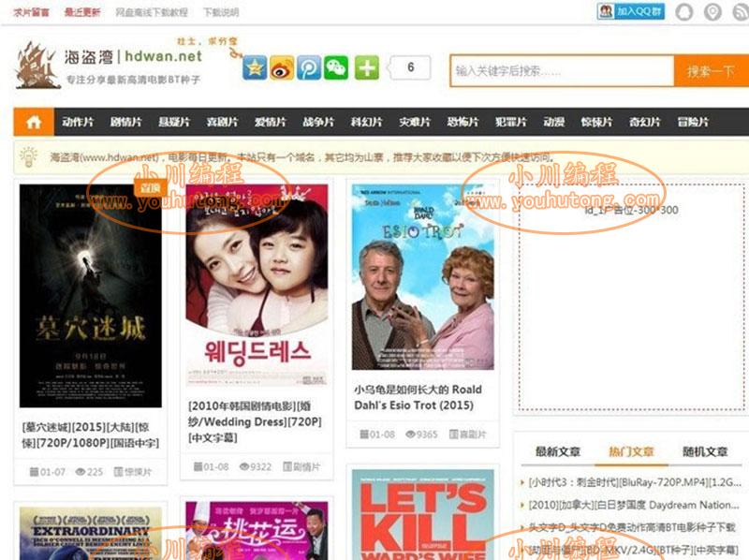Open the 白日梦国度 Daydream Nation article link

pyautogui.click(x=634, y=505)
